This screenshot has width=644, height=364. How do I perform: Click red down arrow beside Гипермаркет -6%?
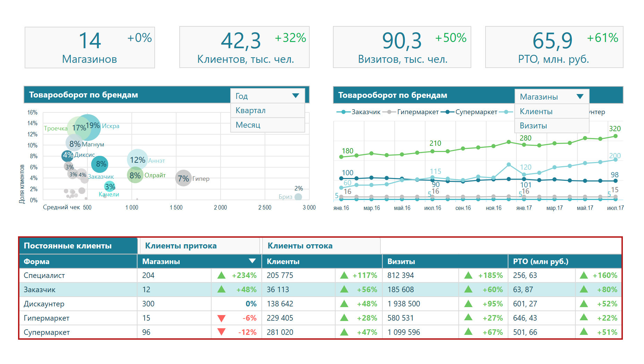[x=221, y=318]
